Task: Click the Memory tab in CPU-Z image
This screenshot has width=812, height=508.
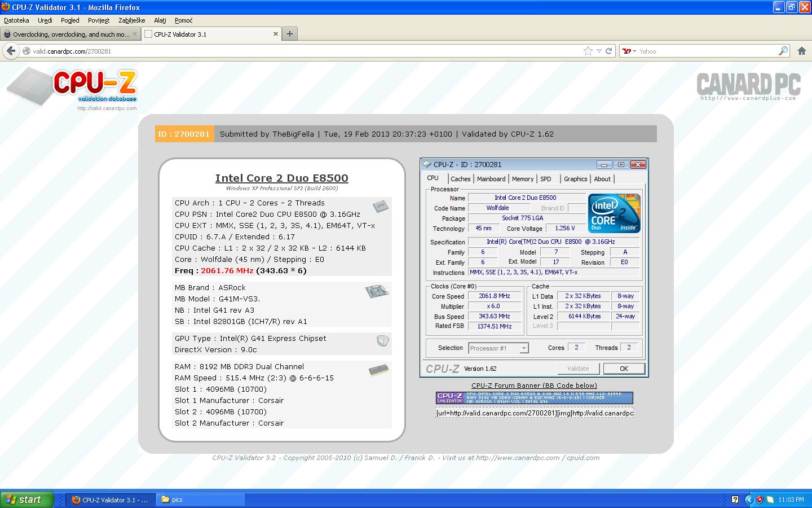Action: coord(523,179)
